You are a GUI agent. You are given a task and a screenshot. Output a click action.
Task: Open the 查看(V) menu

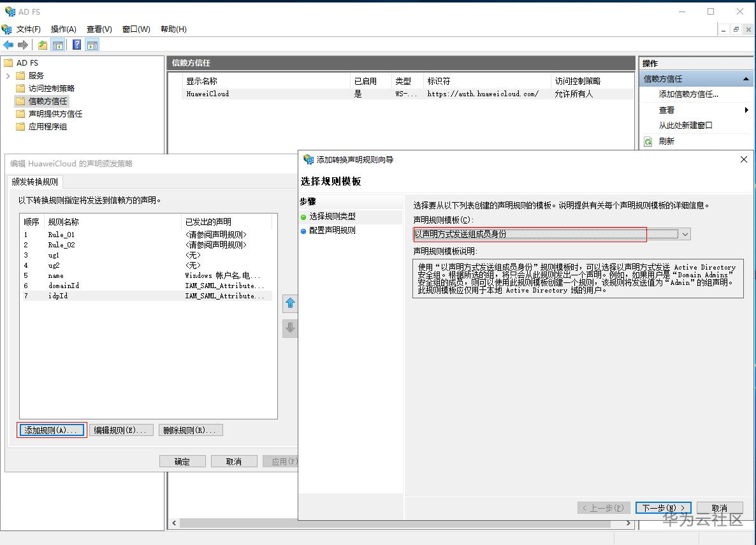(x=99, y=29)
